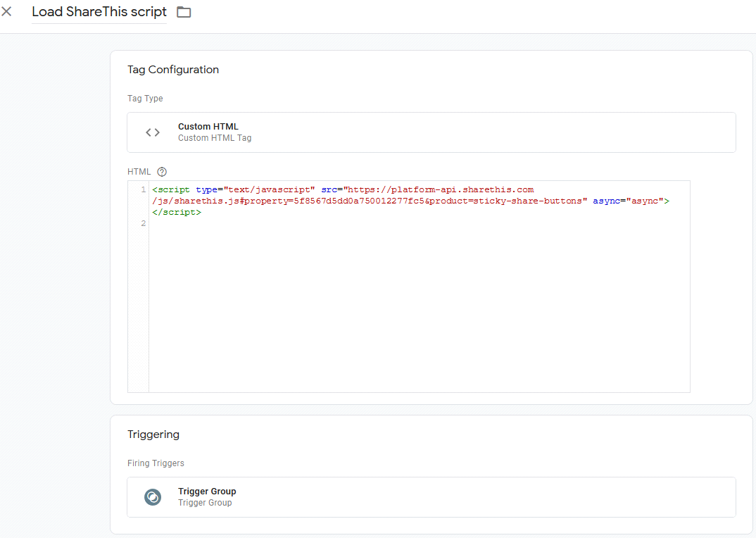Click the HTML help question mark icon
Screen dimensions: 756x538
point(162,172)
